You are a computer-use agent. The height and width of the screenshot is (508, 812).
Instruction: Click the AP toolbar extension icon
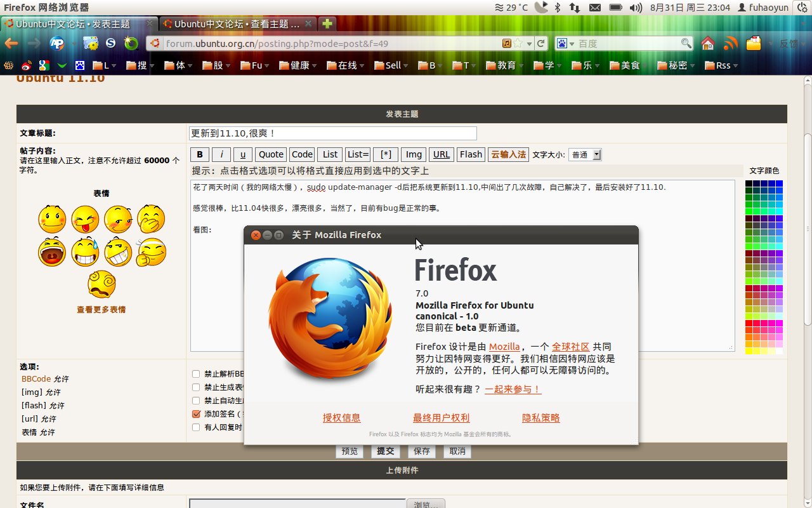point(57,43)
